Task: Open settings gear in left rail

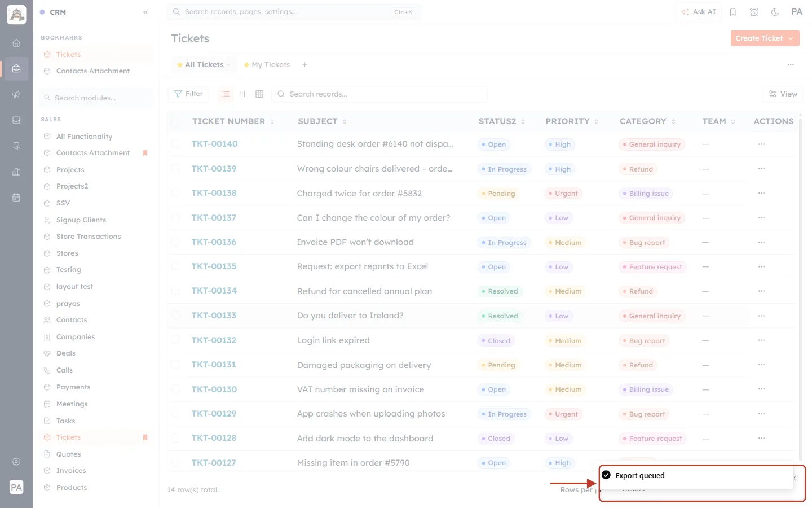Action: [x=16, y=462]
